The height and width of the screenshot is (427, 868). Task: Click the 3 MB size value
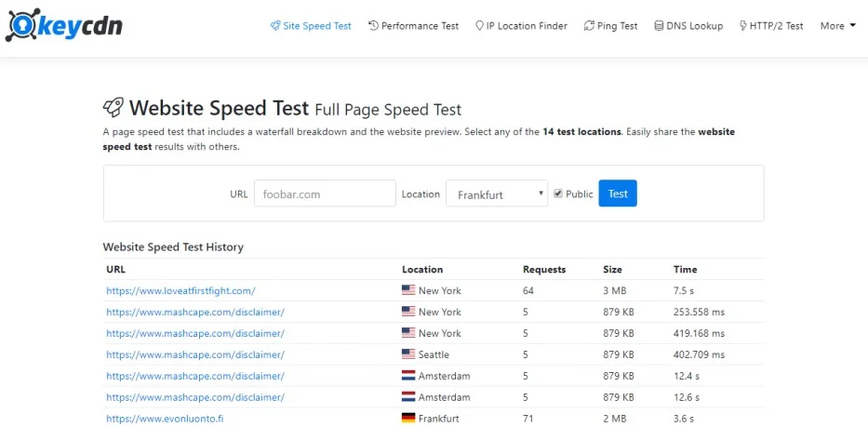tap(614, 290)
